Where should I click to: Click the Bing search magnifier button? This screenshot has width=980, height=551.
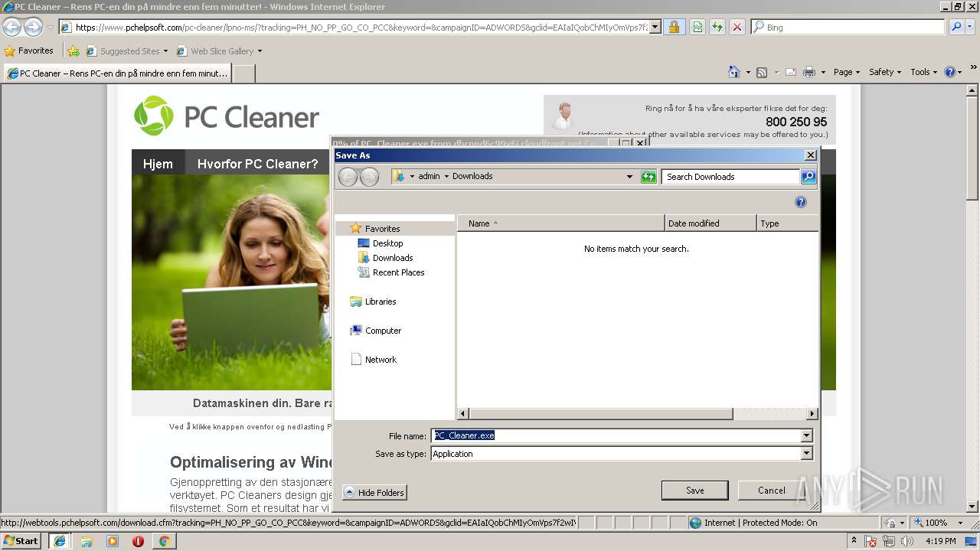956,27
